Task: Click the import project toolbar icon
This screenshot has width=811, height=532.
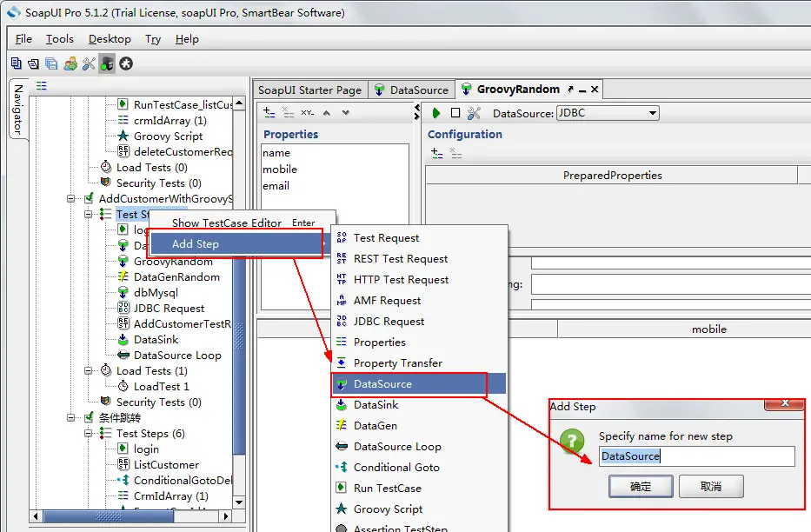Action: pyautogui.click(x=34, y=63)
